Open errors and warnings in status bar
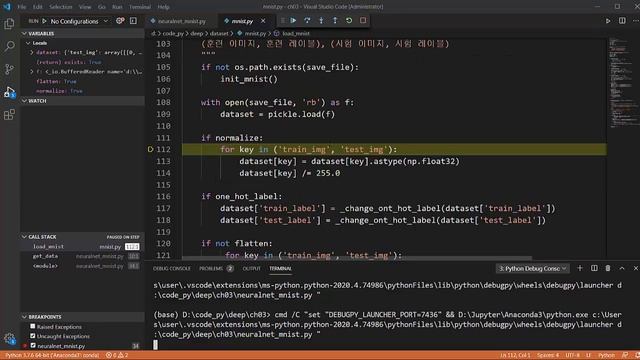The height and width of the screenshot is (360, 640). [118, 356]
